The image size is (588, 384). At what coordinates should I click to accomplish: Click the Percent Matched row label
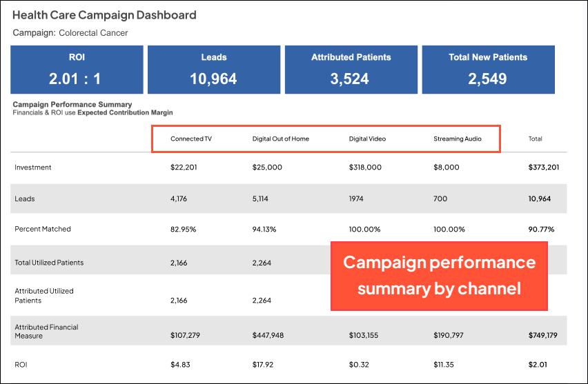pos(43,229)
